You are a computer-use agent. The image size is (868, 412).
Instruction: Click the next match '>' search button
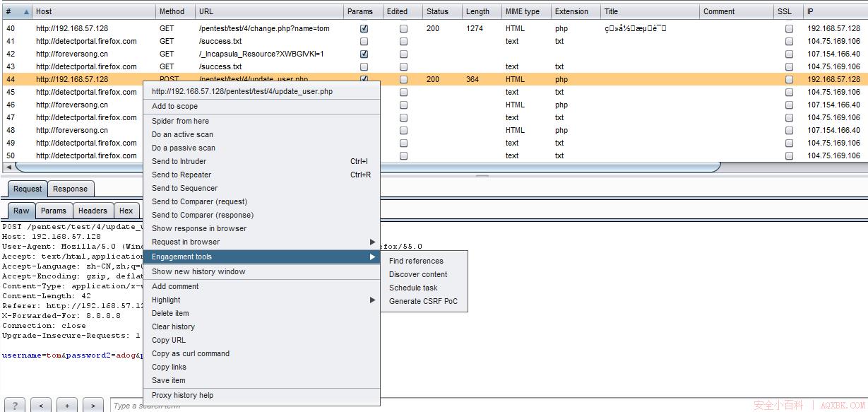click(x=93, y=405)
